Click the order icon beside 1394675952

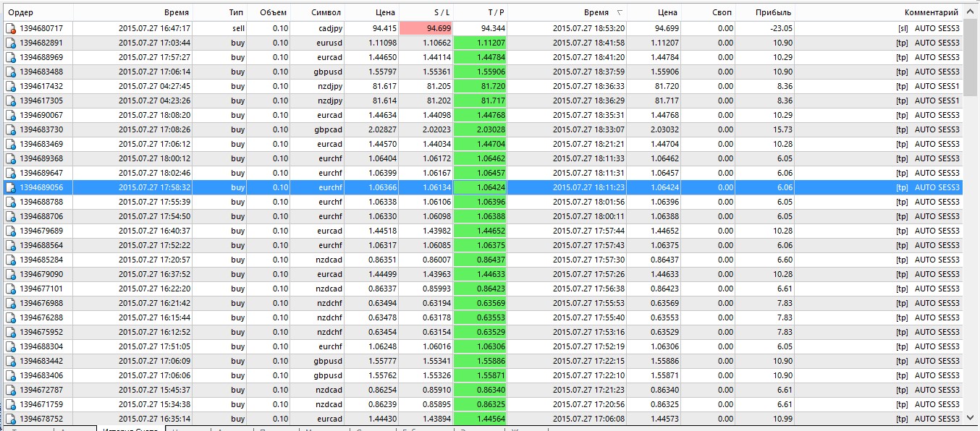[11, 332]
